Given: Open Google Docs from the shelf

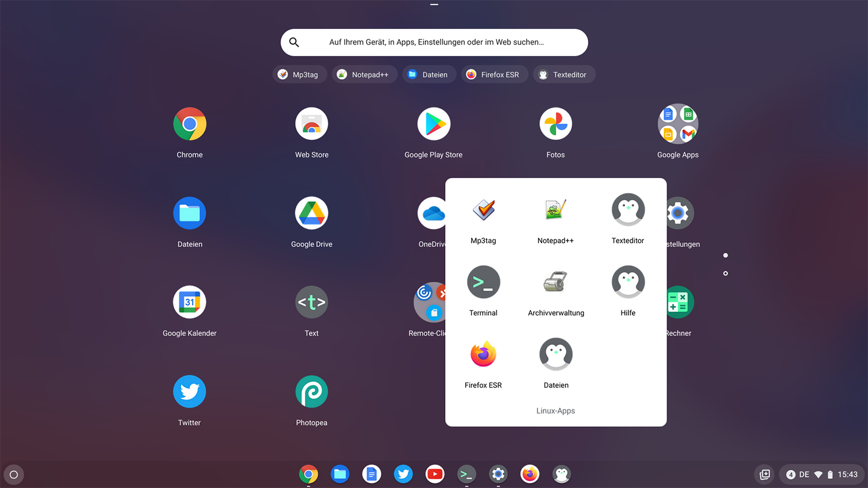Looking at the screenshot, I should pos(372,475).
